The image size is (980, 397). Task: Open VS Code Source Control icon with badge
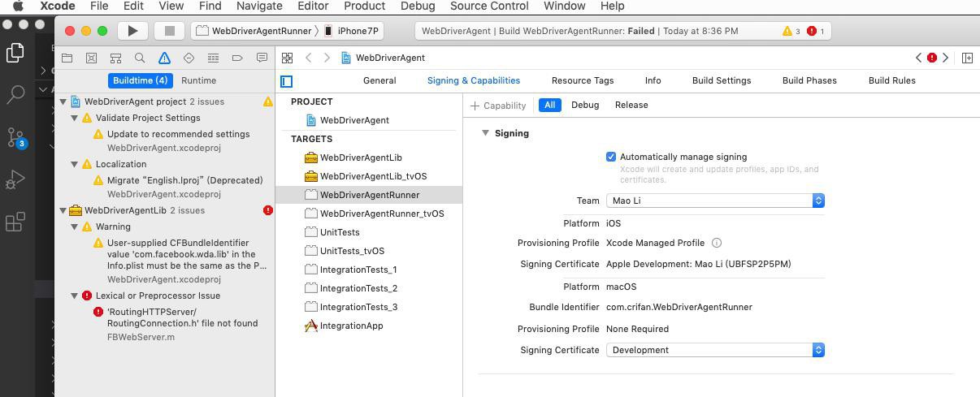(x=15, y=137)
